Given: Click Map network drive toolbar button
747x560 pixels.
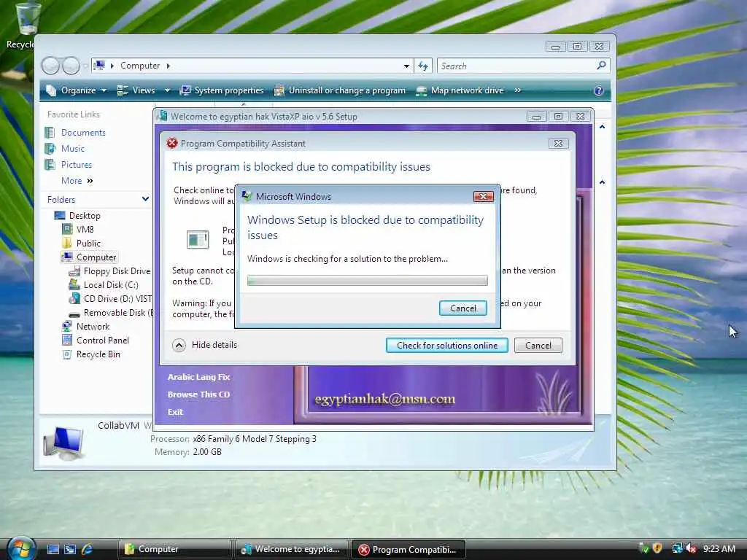Looking at the screenshot, I should click(x=460, y=90).
